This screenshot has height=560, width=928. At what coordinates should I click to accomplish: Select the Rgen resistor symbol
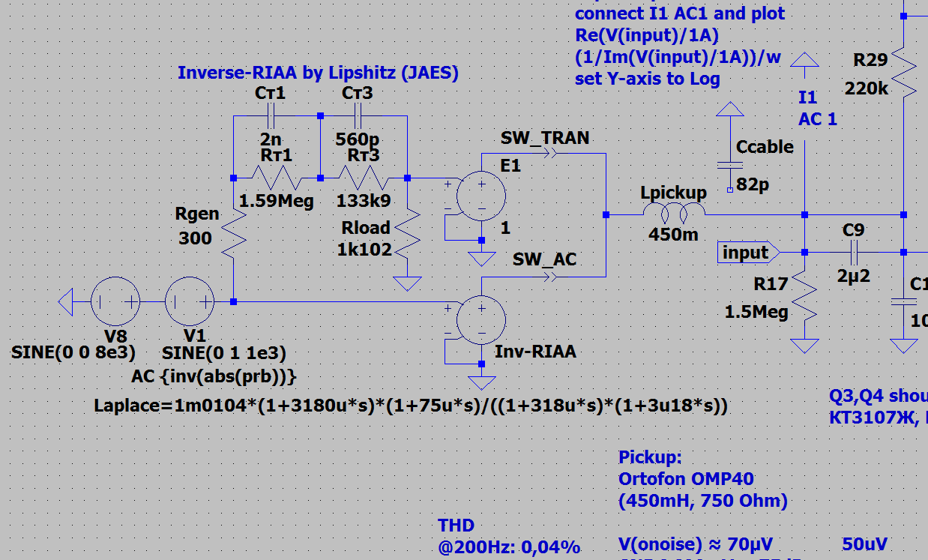234,232
